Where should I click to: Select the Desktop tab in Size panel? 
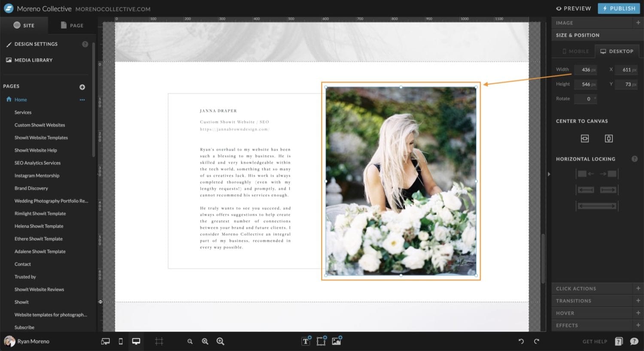pos(617,51)
